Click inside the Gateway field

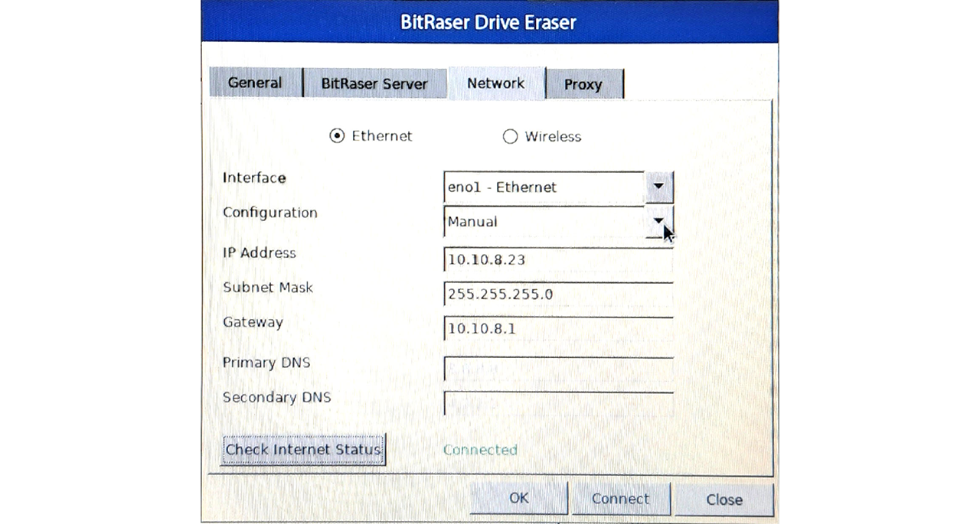click(557, 329)
